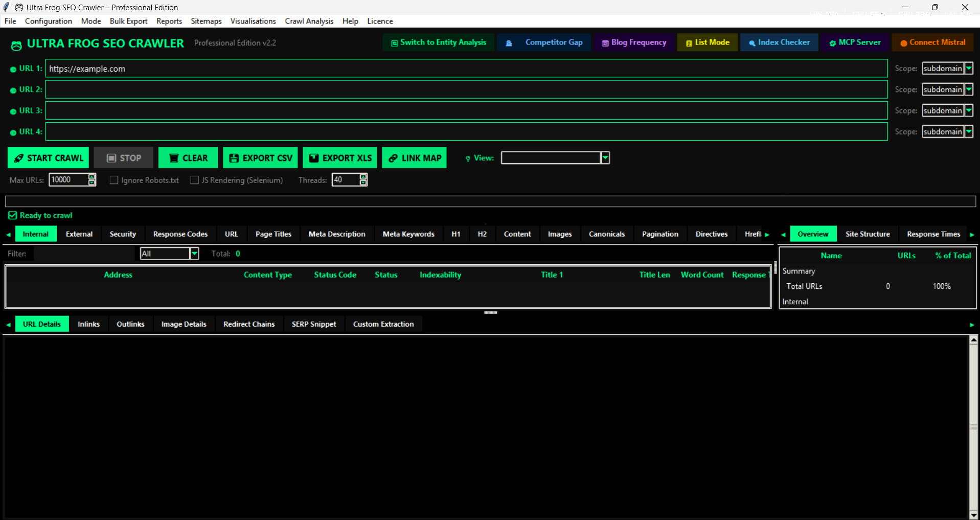Switch to the Response Codes tab

point(180,234)
